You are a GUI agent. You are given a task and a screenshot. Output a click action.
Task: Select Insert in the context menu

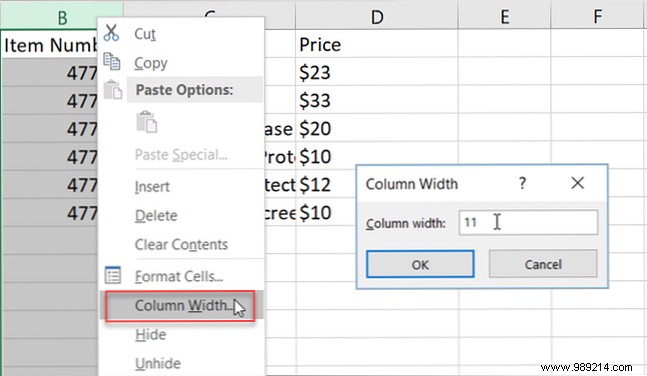(x=182, y=187)
